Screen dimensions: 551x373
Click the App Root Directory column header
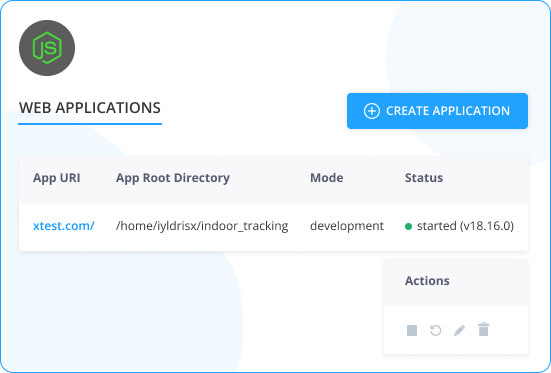click(173, 178)
